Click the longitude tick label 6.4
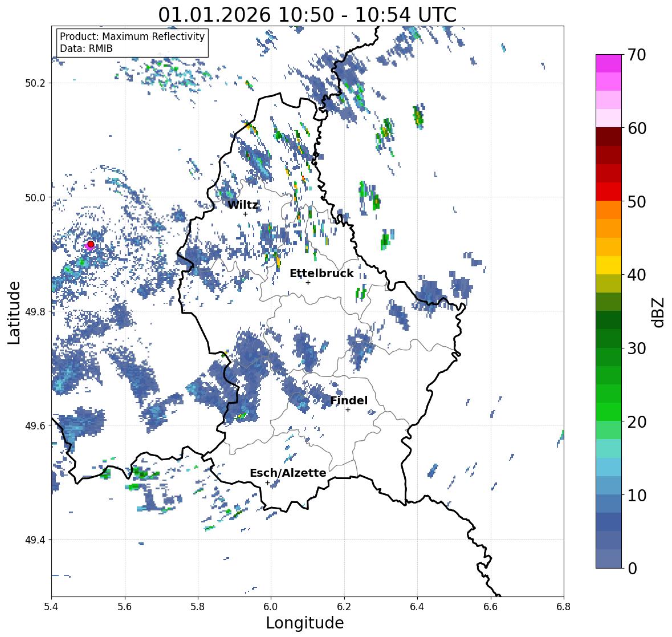 click(x=417, y=607)
